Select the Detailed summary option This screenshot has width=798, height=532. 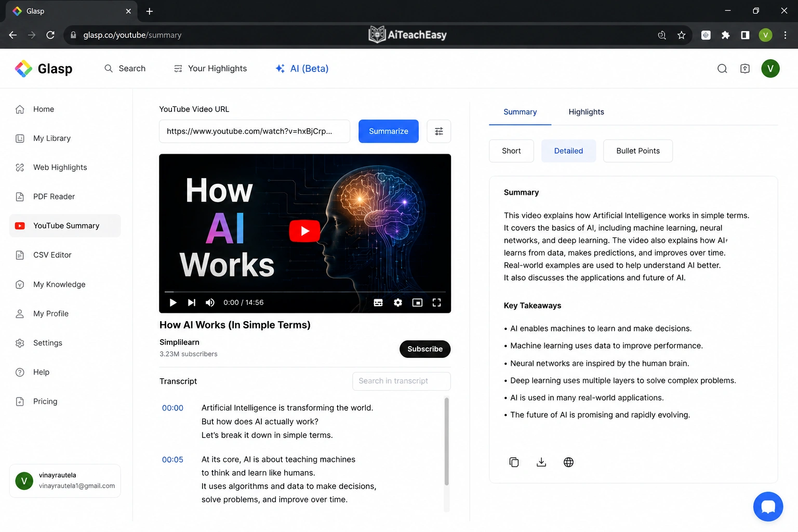[568, 151]
